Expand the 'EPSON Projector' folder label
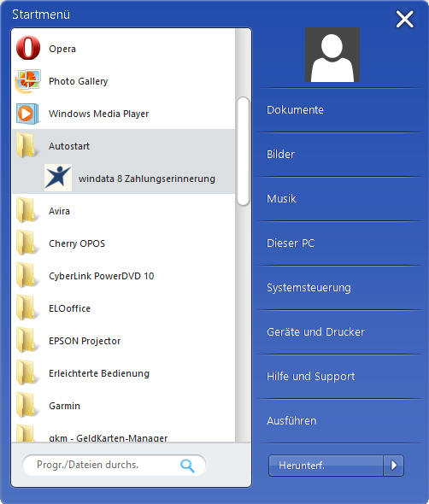 (85, 341)
